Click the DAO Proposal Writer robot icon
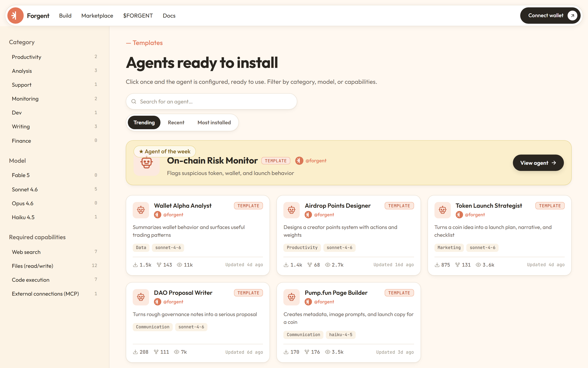 141,297
